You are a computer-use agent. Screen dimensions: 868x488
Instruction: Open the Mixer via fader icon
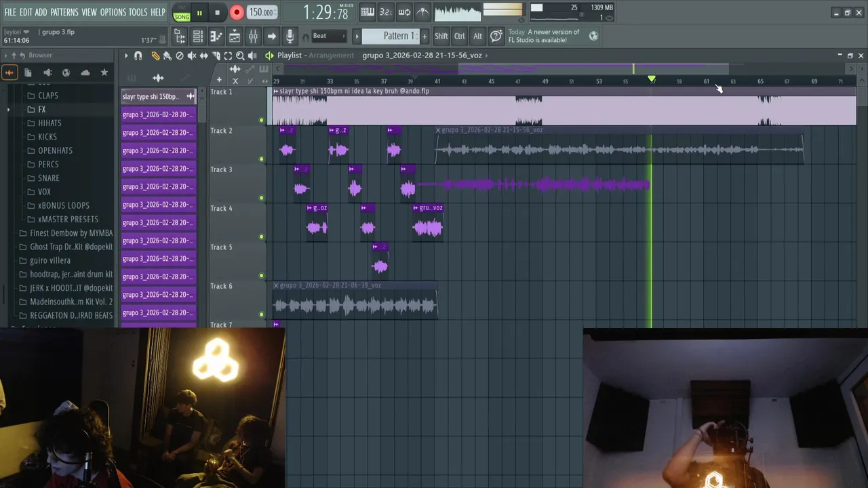(253, 36)
